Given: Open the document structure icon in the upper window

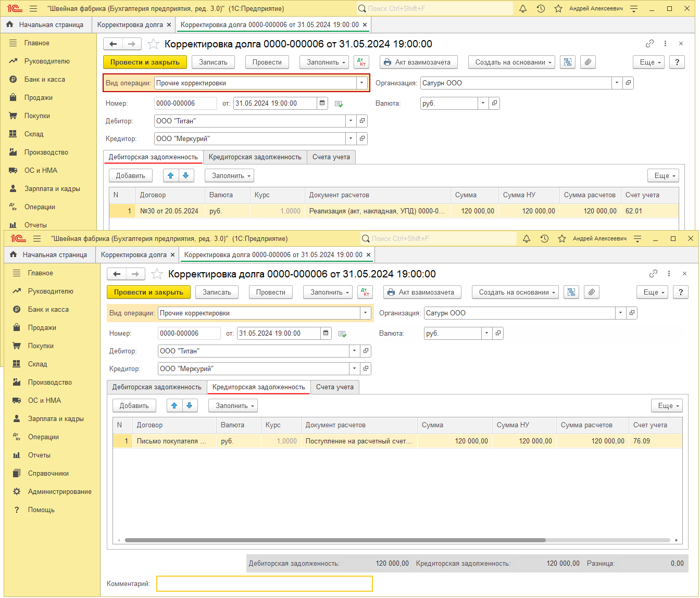Looking at the screenshot, I should pyautogui.click(x=568, y=62).
